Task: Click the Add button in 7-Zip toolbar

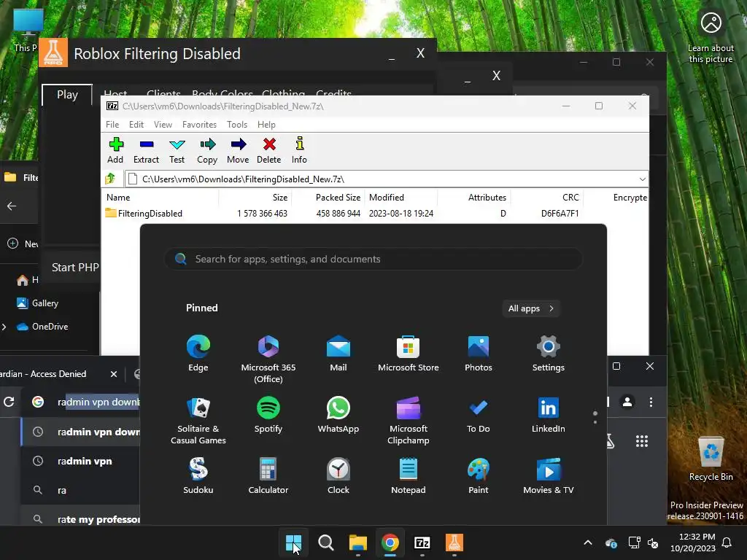Action: (x=115, y=150)
